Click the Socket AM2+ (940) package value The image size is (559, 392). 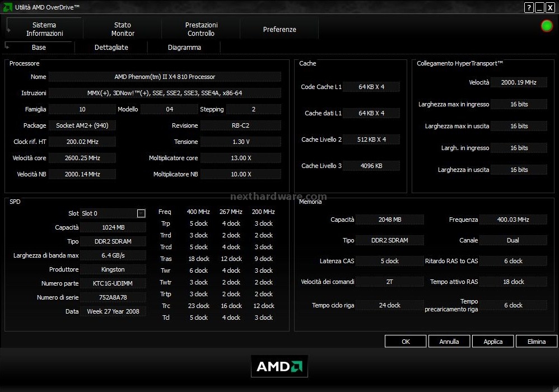pos(82,125)
